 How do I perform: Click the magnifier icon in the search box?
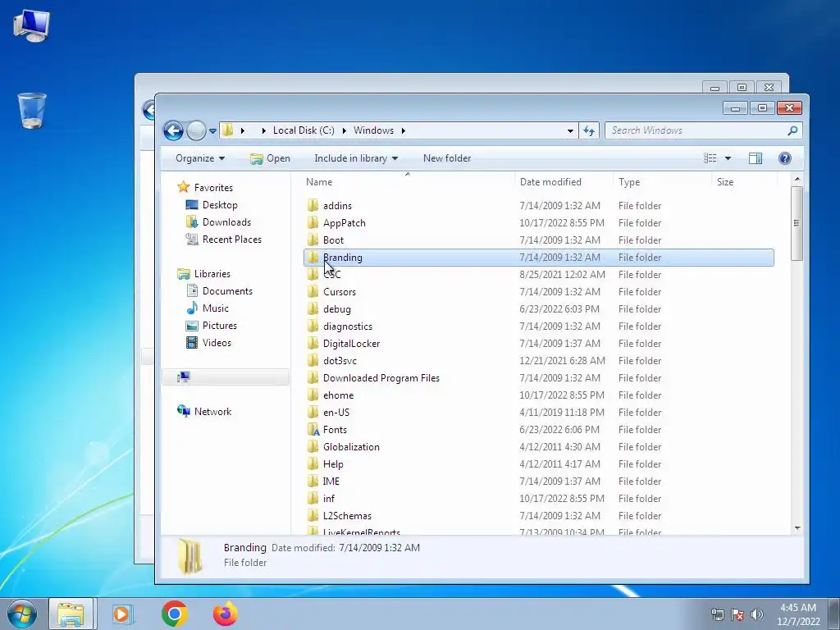tap(793, 130)
